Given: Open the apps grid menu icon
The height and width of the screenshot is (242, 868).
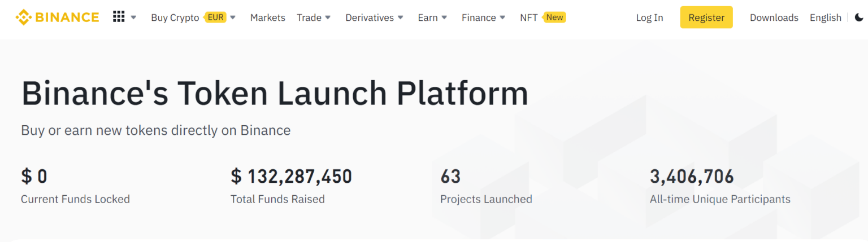Looking at the screenshot, I should [119, 17].
